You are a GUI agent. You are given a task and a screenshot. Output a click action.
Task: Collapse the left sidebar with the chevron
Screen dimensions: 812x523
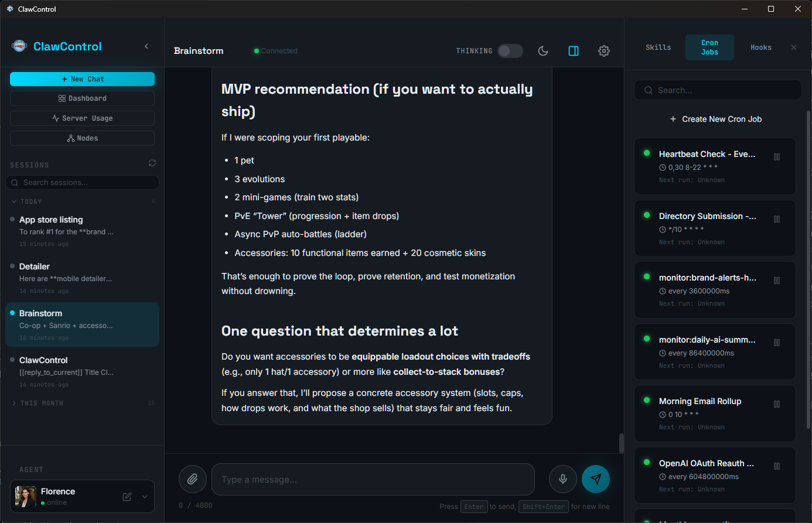pos(146,46)
